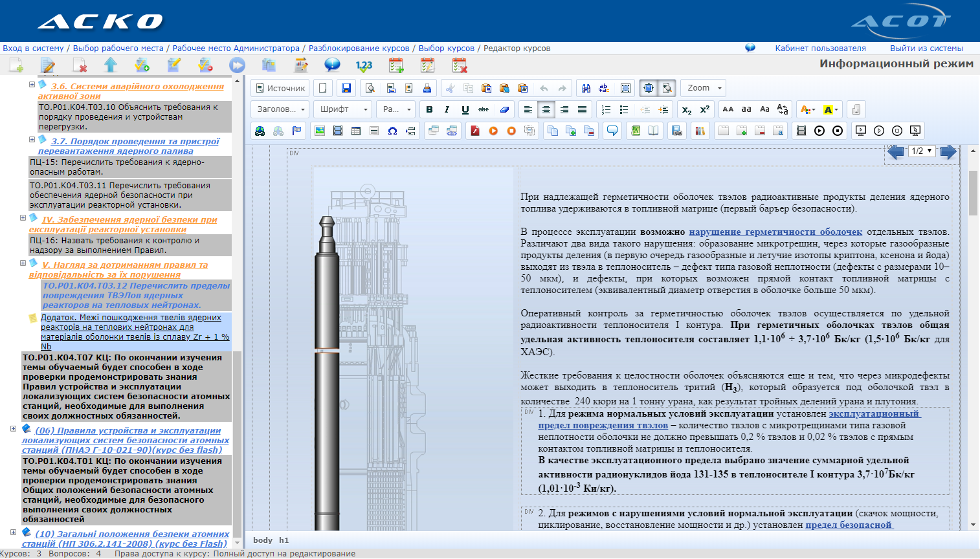Expand tree node 3.6 Системи аварійного охолодження
This screenshot has height=559, width=980.
(x=32, y=84)
